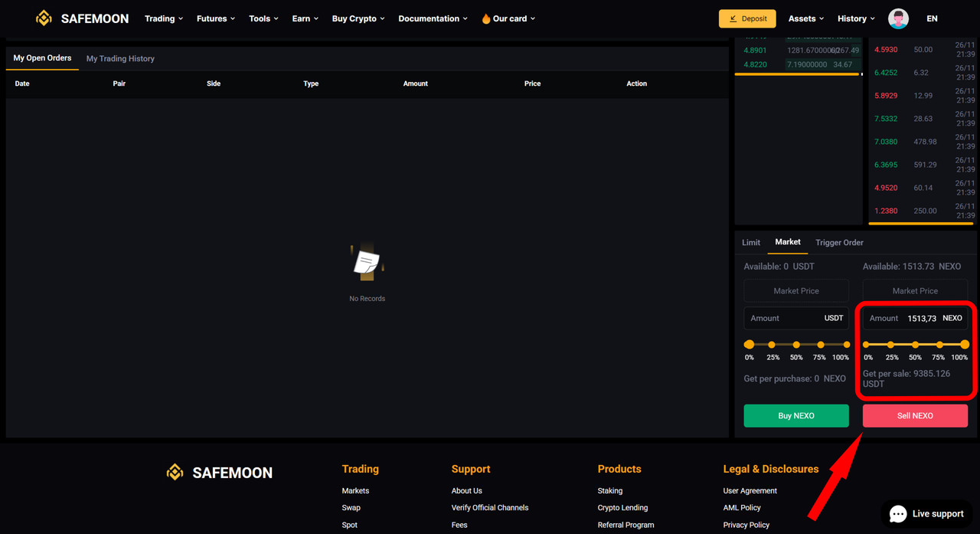Click the Buy NEXO button

pos(796,415)
